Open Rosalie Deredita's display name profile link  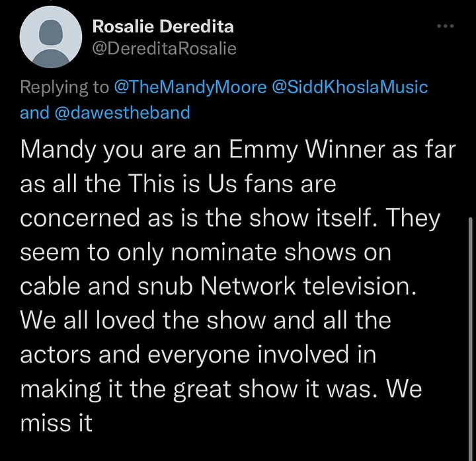click(x=163, y=26)
